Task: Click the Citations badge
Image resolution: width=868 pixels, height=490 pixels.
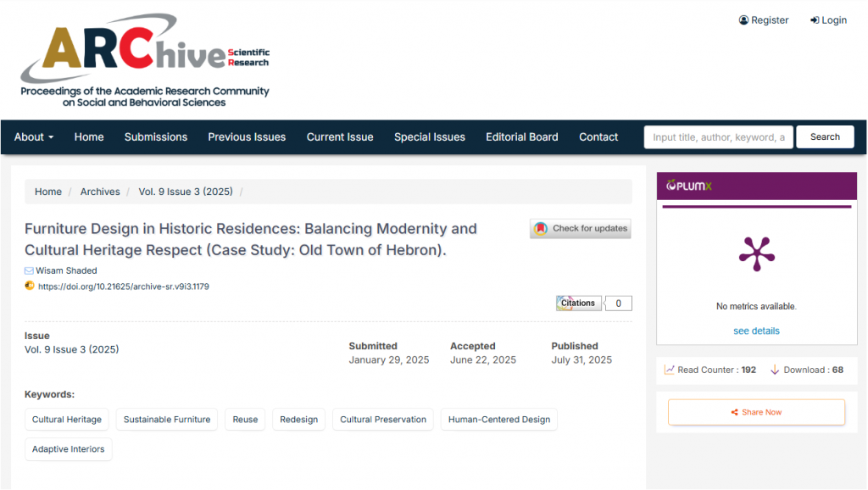Action: point(578,303)
